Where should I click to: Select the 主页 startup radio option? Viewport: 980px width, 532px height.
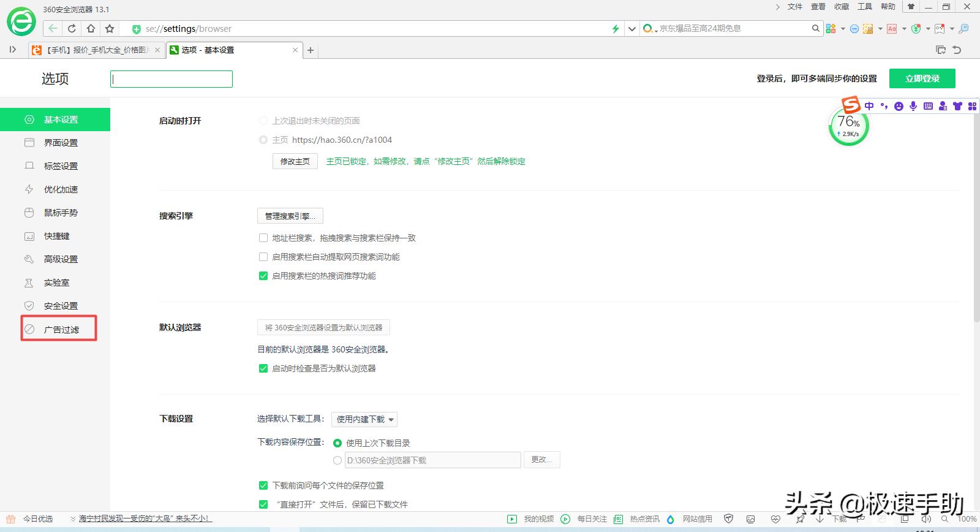pos(263,140)
